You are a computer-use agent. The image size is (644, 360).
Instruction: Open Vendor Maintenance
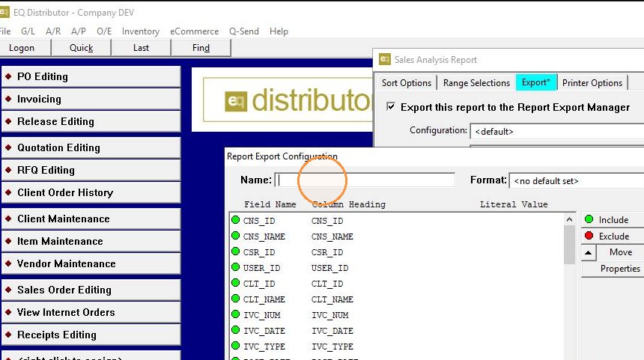(91, 264)
